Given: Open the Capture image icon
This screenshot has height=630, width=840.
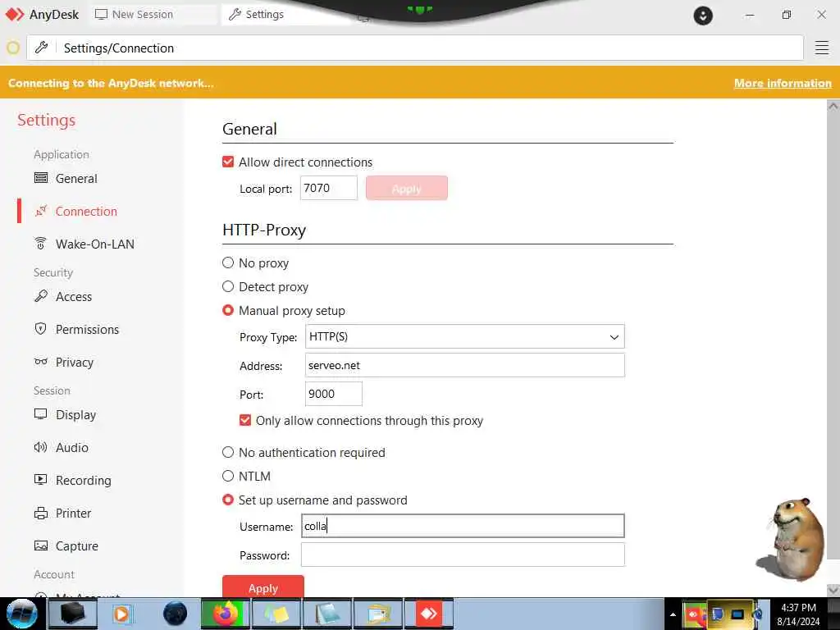Looking at the screenshot, I should (x=41, y=546).
